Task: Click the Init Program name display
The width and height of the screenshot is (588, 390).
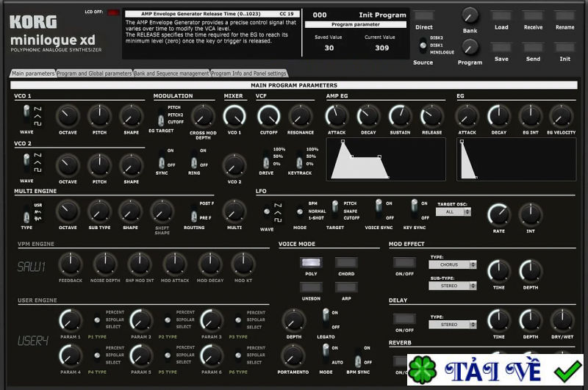Action: 382,15
